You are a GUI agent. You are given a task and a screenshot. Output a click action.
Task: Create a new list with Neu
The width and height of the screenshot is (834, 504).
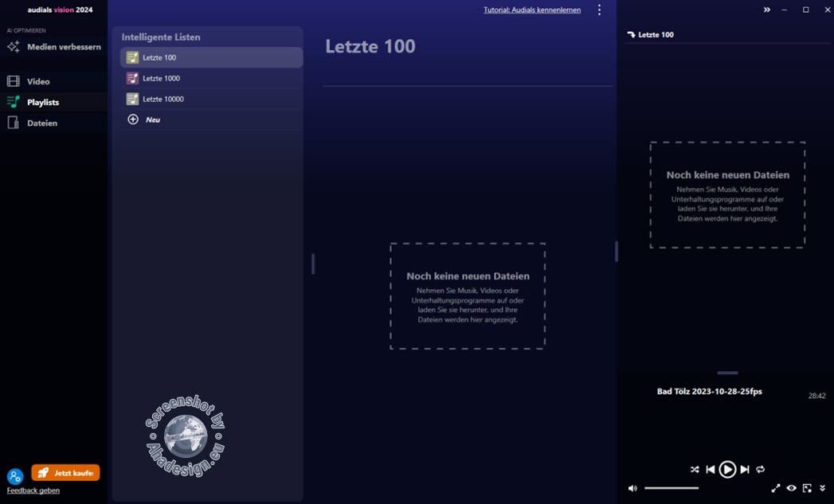[x=211, y=119]
